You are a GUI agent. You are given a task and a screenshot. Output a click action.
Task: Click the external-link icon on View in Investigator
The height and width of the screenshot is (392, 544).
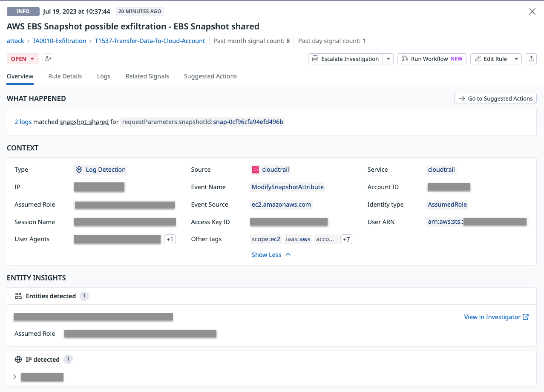[x=527, y=317]
